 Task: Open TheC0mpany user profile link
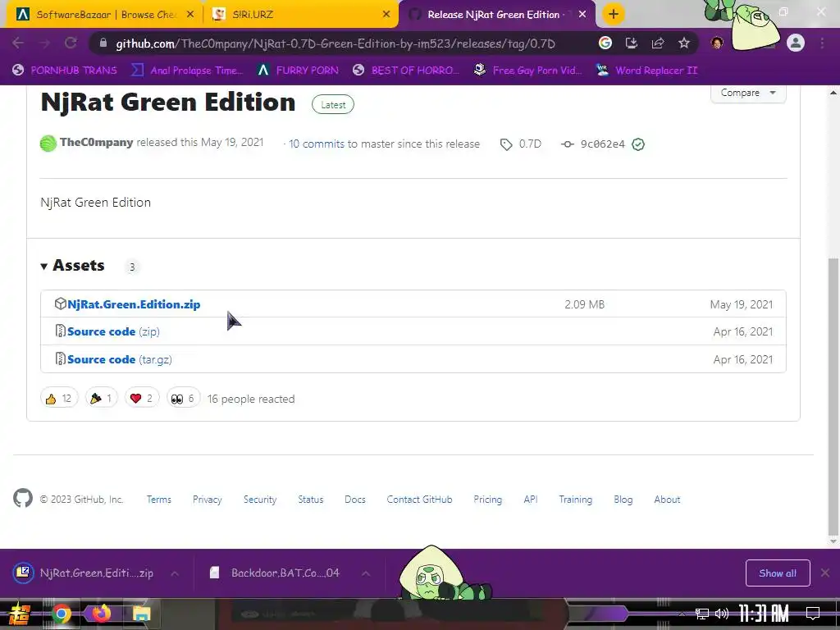point(97,142)
